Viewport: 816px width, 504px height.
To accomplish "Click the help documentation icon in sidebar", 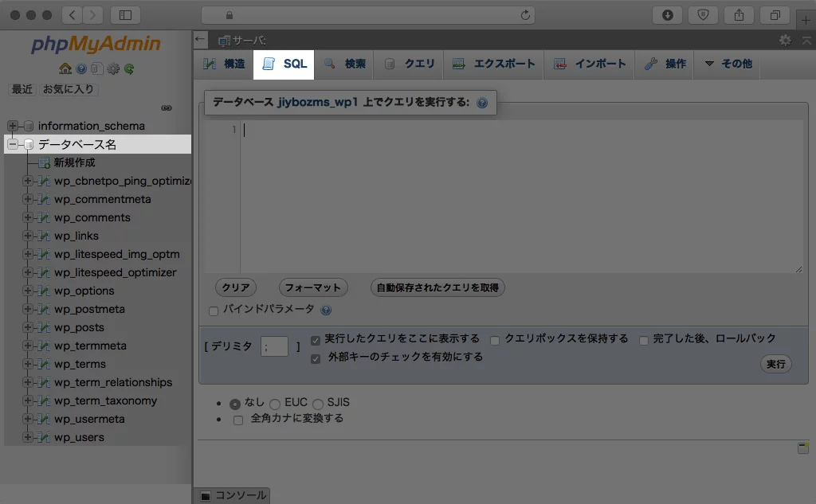I will [x=81, y=68].
